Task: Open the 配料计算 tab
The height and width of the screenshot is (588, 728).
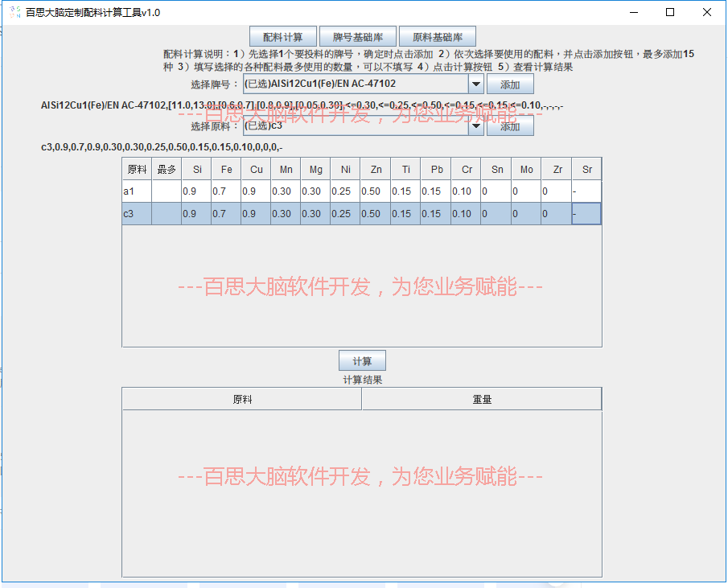Action: point(282,37)
